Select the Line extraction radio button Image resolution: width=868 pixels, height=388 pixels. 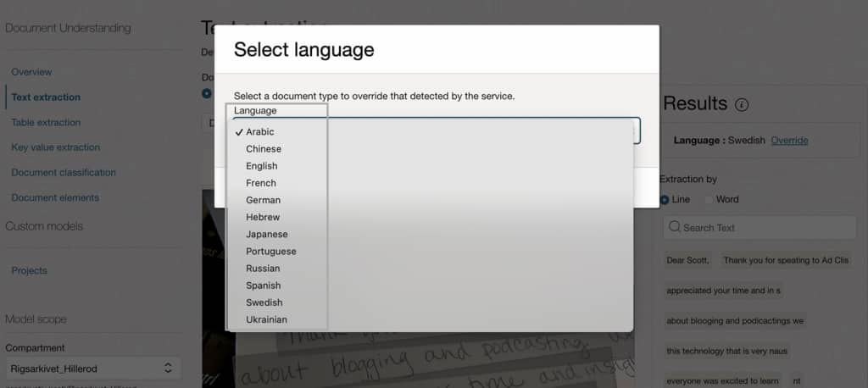pyautogui.click(x=665, y=200)
